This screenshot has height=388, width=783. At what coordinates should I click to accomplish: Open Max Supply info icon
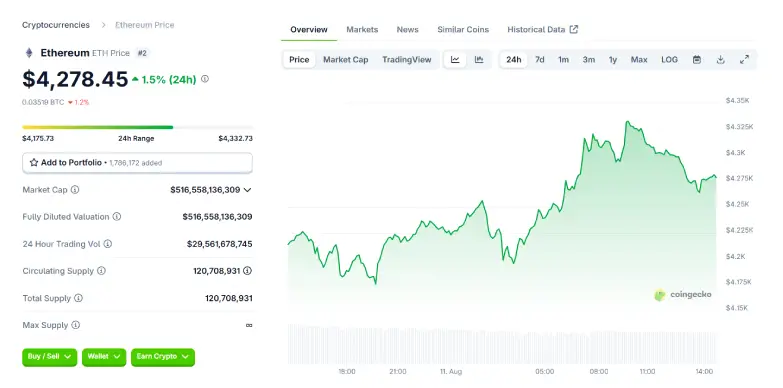coord(75,325)
